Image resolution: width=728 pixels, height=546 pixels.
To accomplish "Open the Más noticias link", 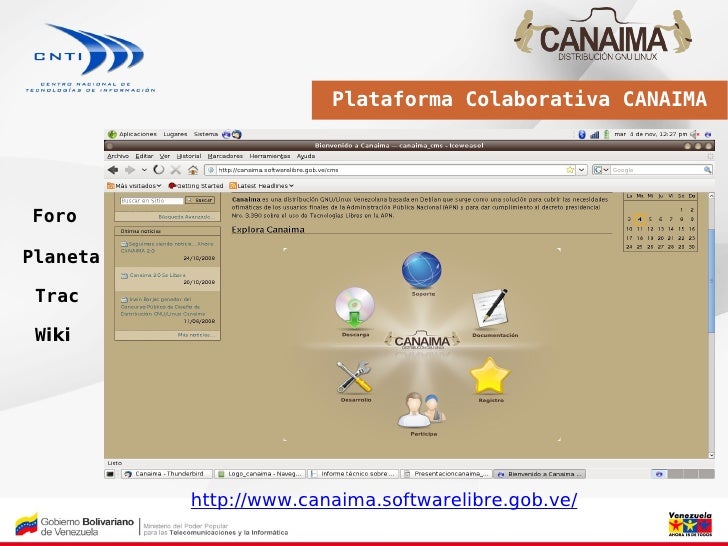I will pos(196,335).
